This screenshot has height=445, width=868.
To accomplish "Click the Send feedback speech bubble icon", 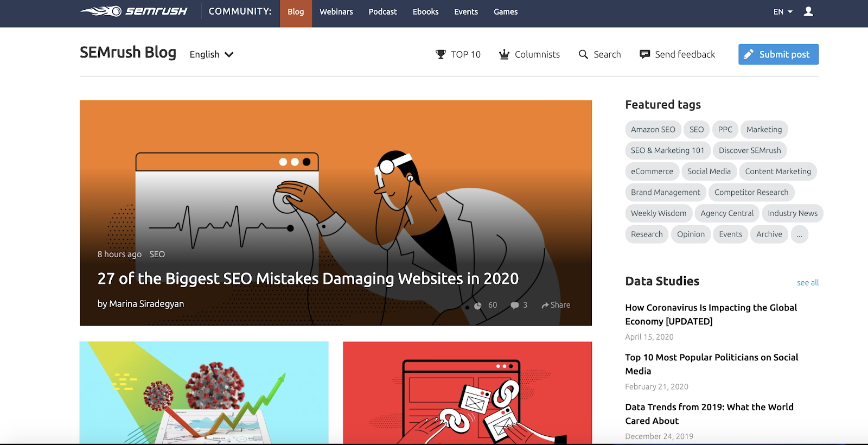I will tap(644, 54).
